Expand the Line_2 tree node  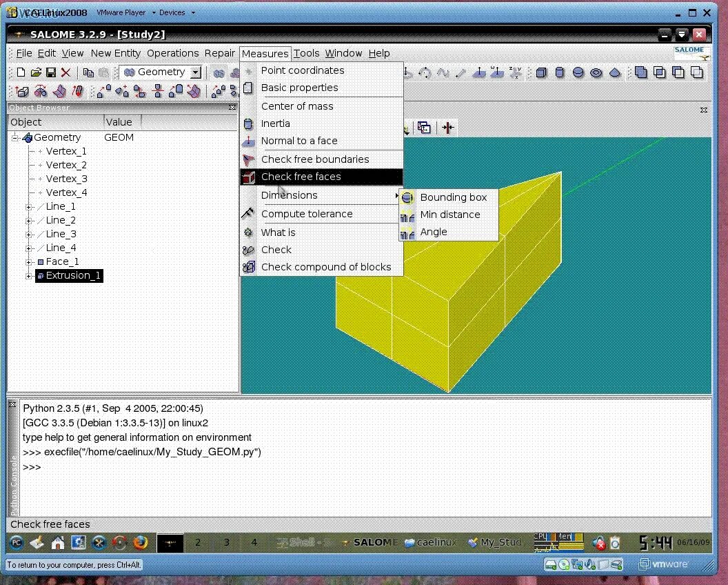tap(29, 221)
